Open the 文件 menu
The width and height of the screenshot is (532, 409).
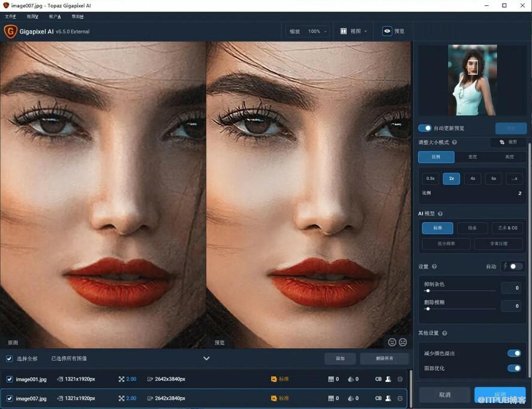click(x=10, y=16)
